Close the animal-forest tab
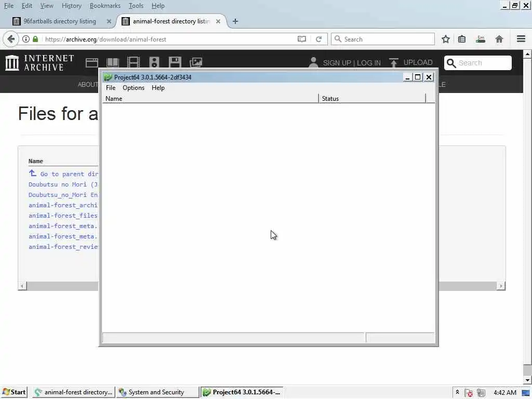The height and width of the screenshot is (399, 532). [218, 21]
